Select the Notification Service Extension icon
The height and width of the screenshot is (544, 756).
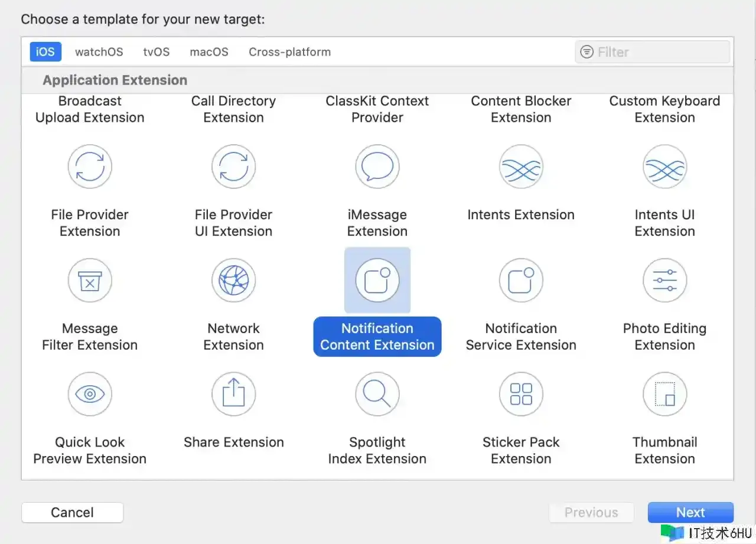point(521,281)
